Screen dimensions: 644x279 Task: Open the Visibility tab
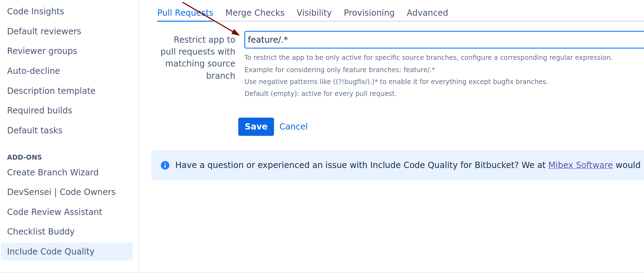(314, 13)
